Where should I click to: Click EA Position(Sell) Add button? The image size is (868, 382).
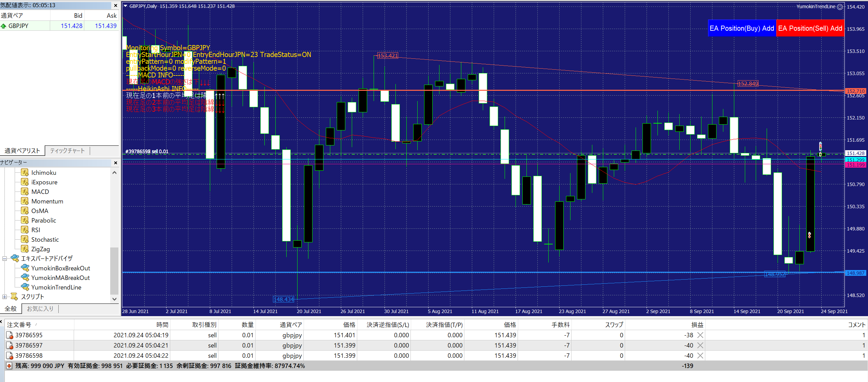(810, 28)
